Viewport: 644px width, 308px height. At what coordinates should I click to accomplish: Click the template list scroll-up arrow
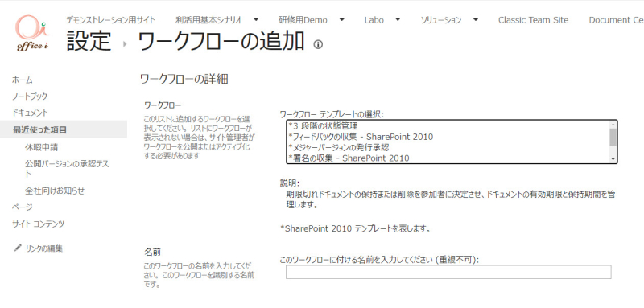point(613,125)
